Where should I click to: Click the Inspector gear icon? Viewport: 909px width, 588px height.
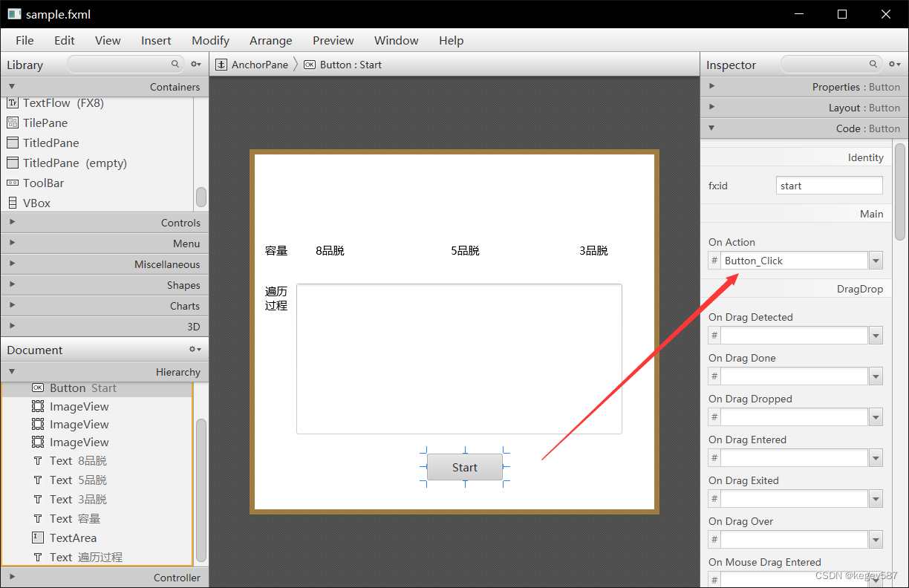coord(893,64)
